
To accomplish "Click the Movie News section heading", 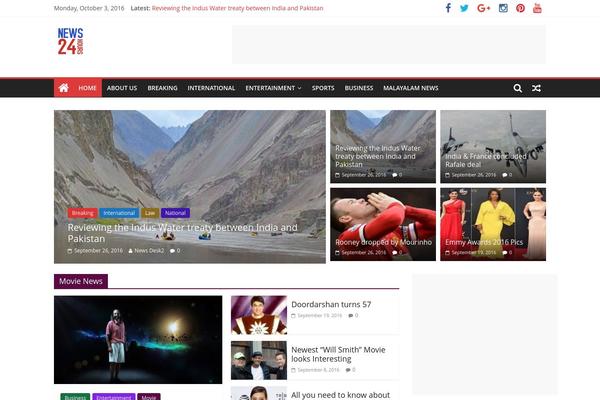I will [81, 281].
